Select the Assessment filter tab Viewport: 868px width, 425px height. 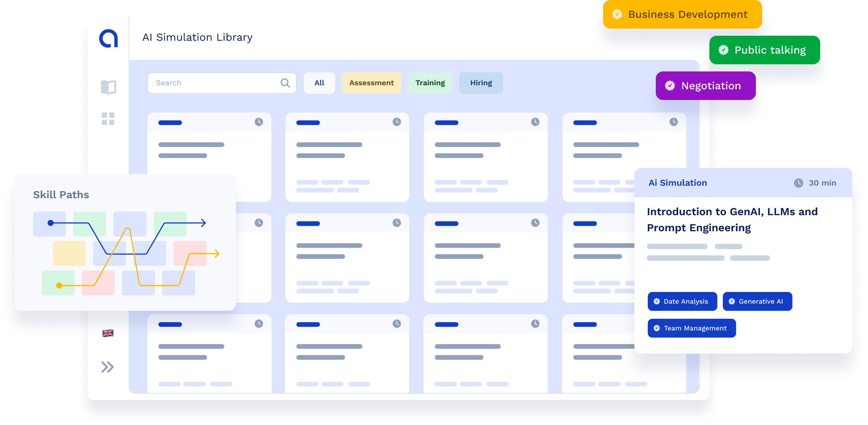[x=371, y=83]
